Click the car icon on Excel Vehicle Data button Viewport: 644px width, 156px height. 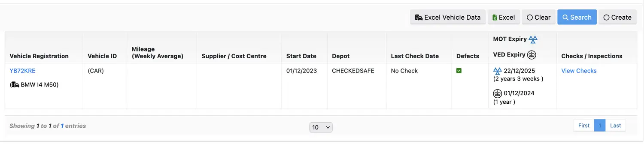click(419, 17)
